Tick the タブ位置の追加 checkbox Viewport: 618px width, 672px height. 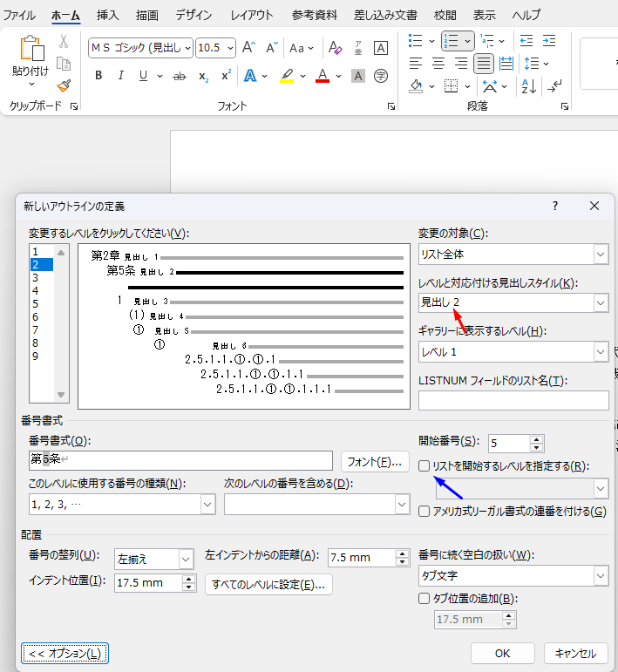[424, 598]
